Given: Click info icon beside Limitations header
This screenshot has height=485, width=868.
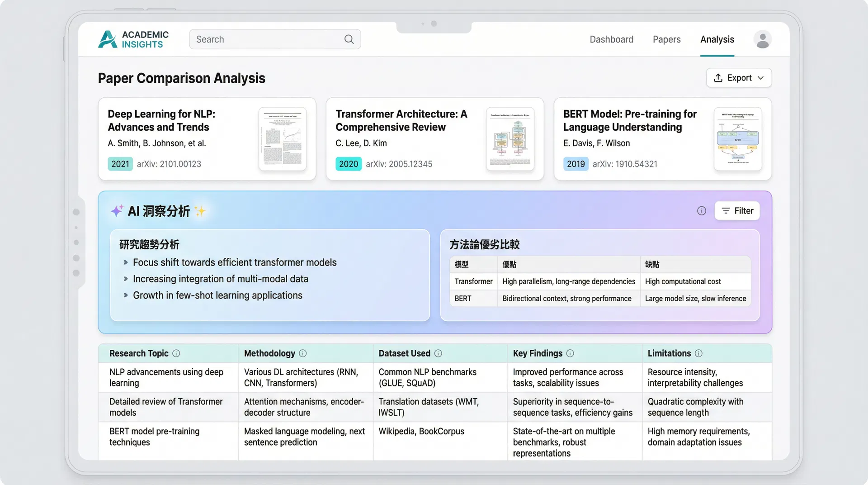Looking at the screenshot, I should click(x=698, y=353).
